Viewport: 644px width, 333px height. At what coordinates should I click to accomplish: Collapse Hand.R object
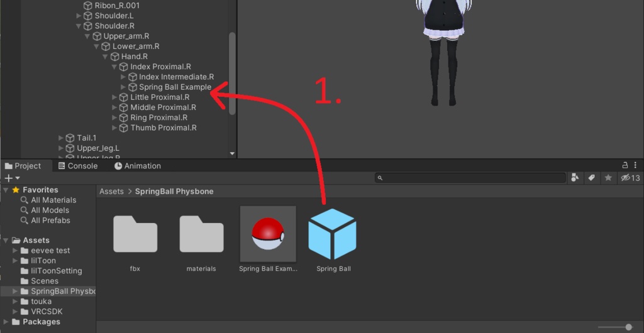pos(105,57)
